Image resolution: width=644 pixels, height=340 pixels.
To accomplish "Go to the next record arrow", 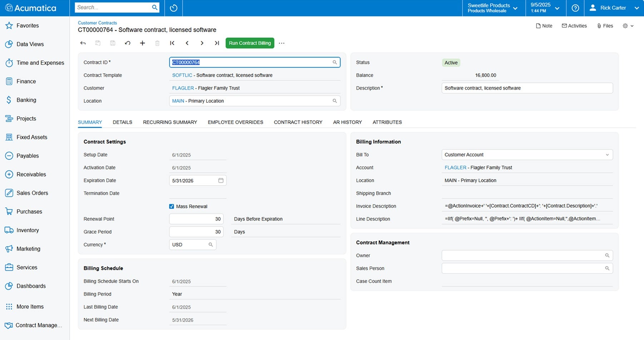I will pyautogui.click(x=202, y=43).
